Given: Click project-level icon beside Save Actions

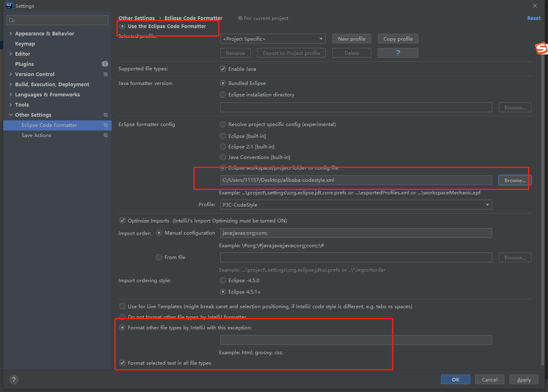Looking at the screenshot, I should pos(105,135).
